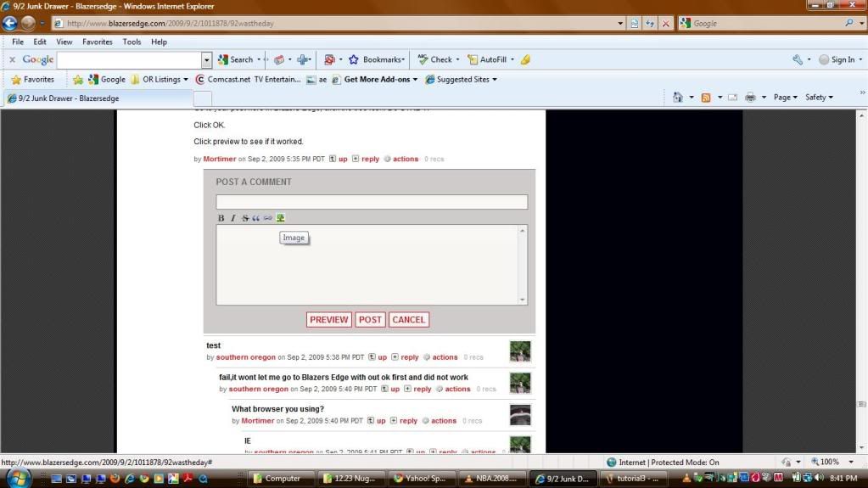Image resolution: width=868 pixels, height=488 pixels.
Task: Click the address bar URL field
Action: coord(332,23)
